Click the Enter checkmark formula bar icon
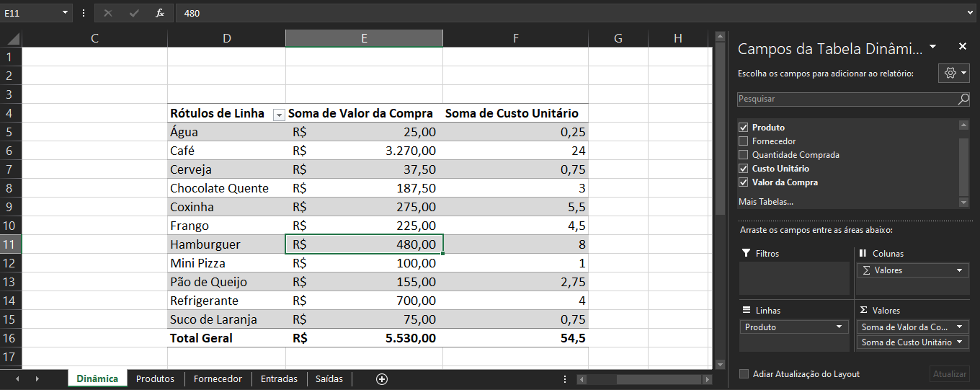This screenshot has width=980, height=390. click(134, 13)
